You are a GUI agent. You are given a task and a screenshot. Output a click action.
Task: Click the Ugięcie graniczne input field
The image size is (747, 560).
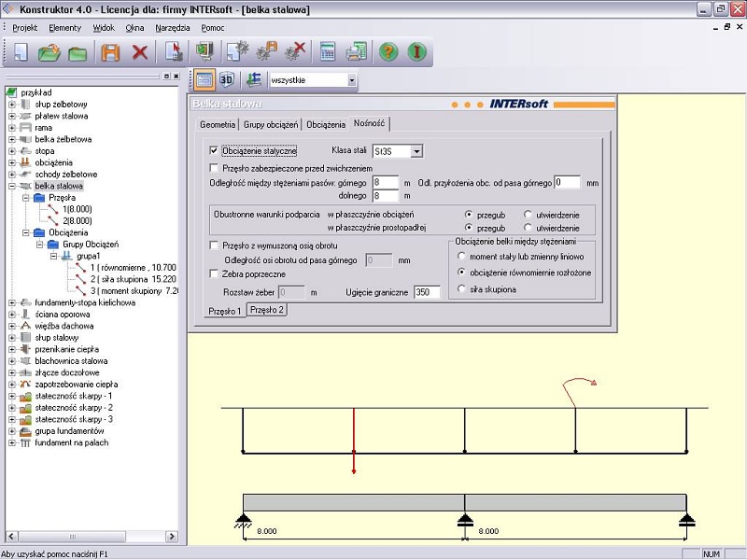point(427,292)
